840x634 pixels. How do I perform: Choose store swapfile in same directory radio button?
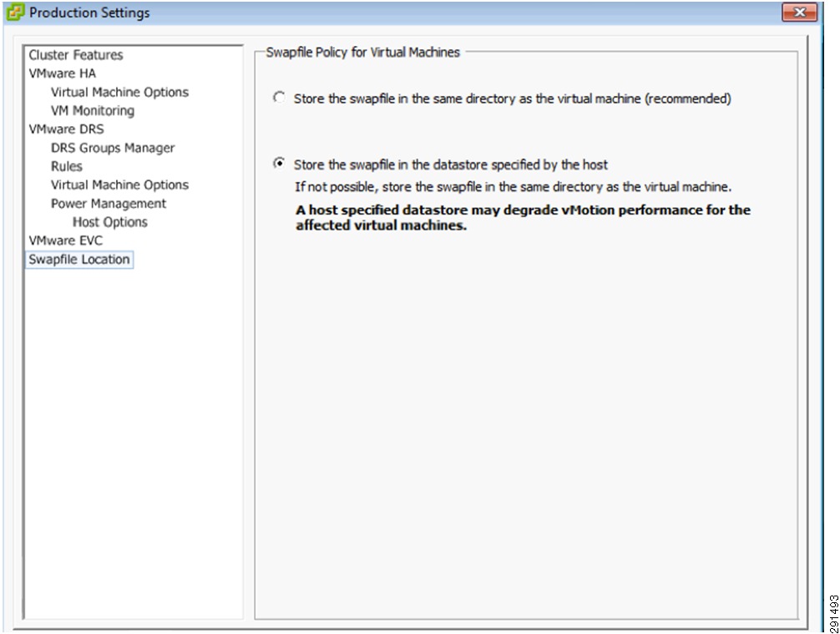pos(279,98)
